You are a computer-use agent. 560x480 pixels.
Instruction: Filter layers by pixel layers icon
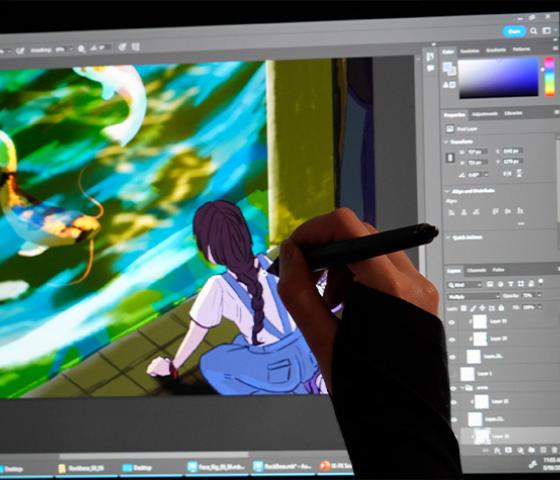click(x=490, y=284)
